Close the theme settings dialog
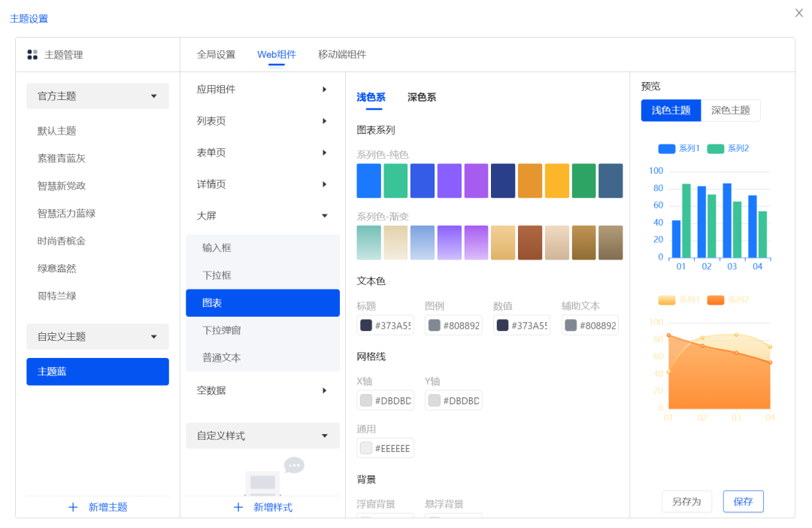 point(799,13)
